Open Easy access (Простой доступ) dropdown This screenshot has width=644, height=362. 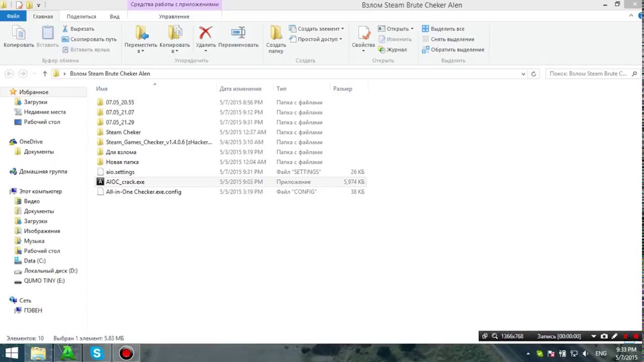(316, 39)
